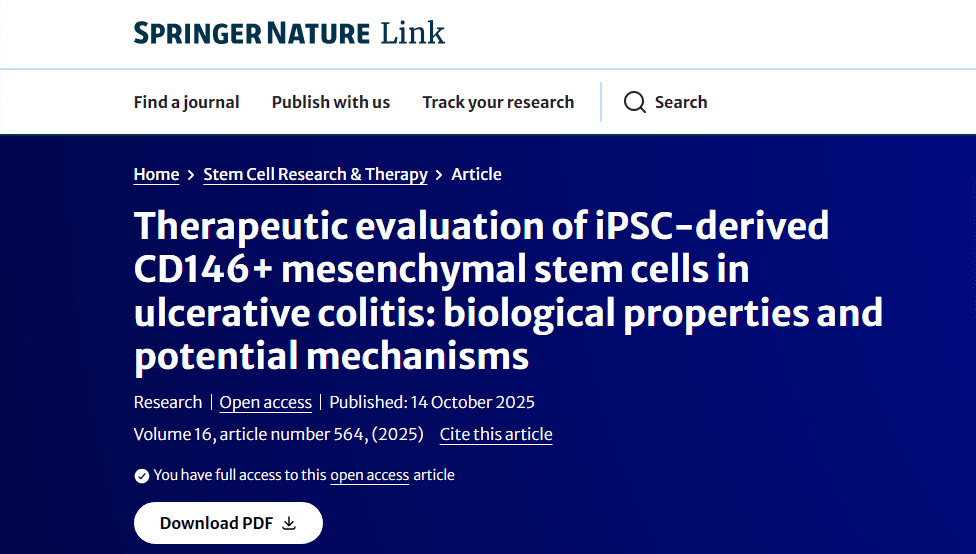This screenshot has width=976, height=554.
Task: Click the article title heading
Action: (508, 290)
